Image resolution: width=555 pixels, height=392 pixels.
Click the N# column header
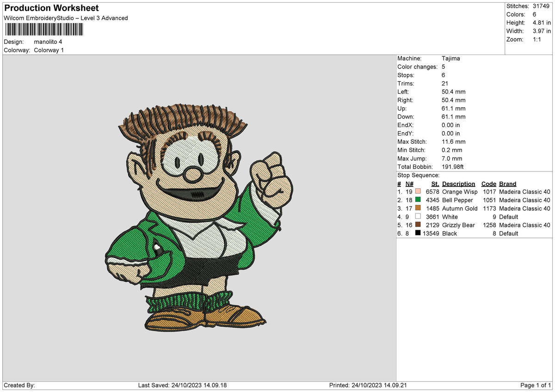pyautogui.click(x=409, y=184)
